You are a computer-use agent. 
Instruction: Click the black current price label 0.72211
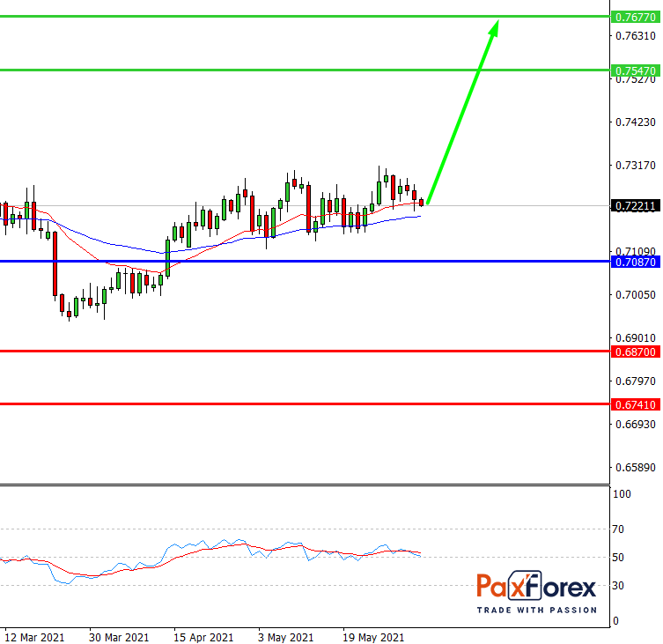click(636, 206)
